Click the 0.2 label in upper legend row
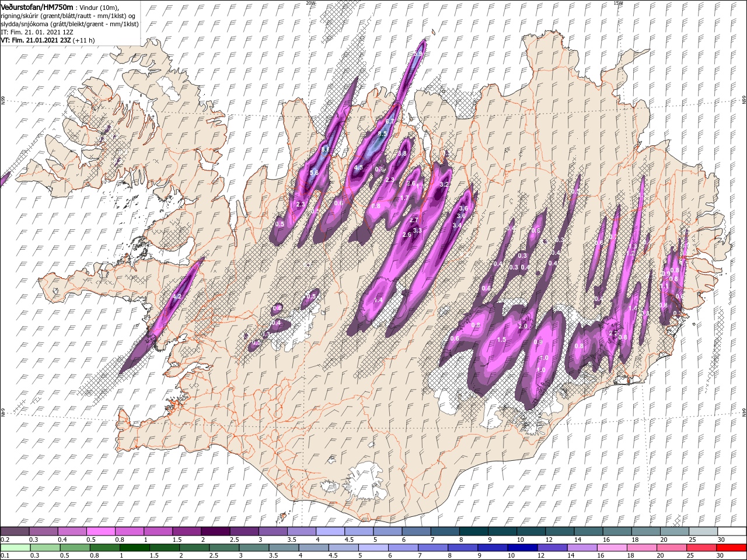This screenshot has height=560, width=747. click(x=4, y=540)
